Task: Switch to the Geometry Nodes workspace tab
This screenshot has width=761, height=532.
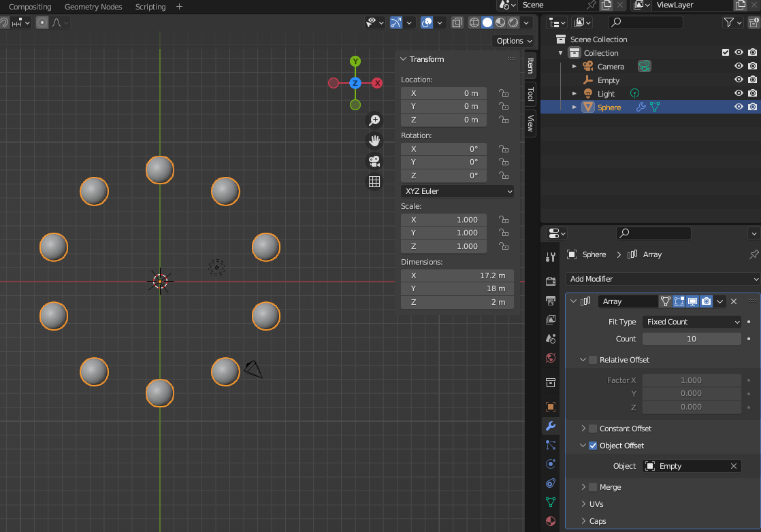Action: (93, 7)
